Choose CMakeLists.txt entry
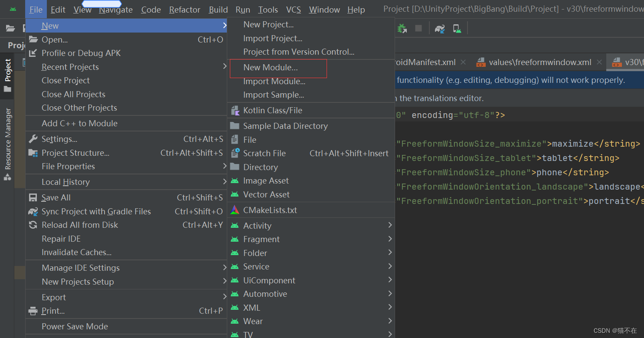 pos(311,210)
